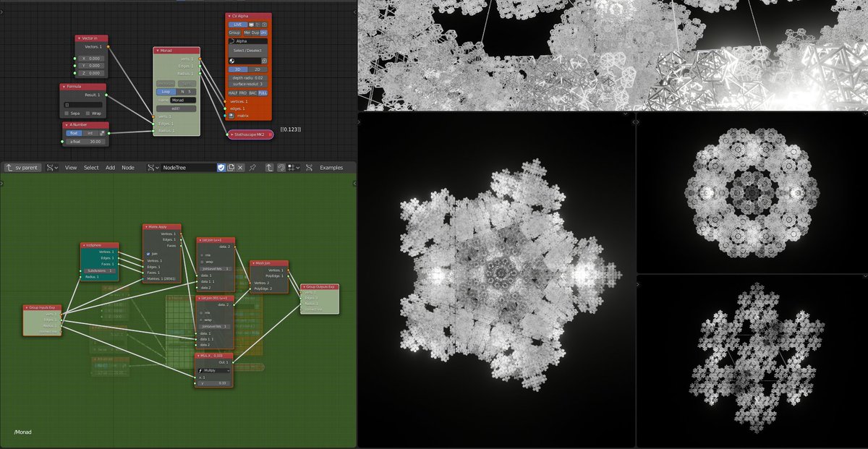The width and height of the screenshot is (868, 449).
Task: Open the Examples menu
Action: [x=331, y=167]
